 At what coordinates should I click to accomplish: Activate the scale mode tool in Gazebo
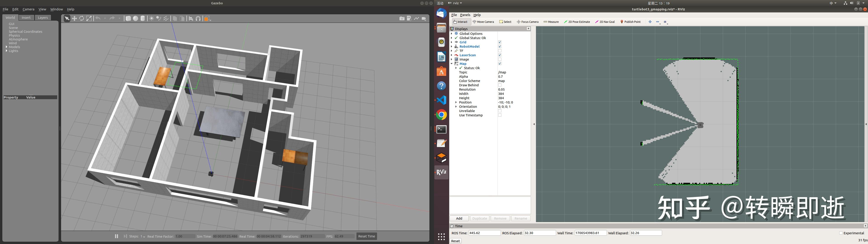(89, 19)
